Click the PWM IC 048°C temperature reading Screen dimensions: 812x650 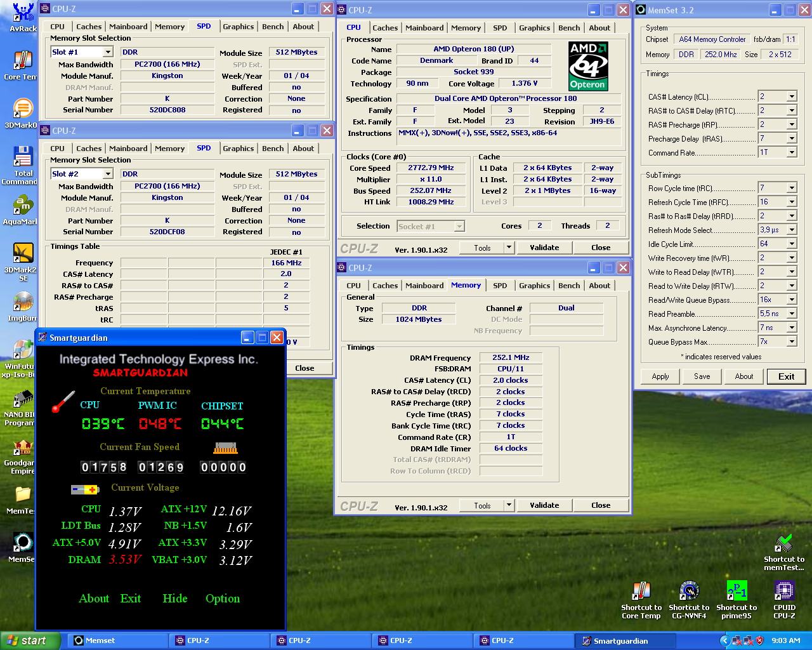[160, 423]
